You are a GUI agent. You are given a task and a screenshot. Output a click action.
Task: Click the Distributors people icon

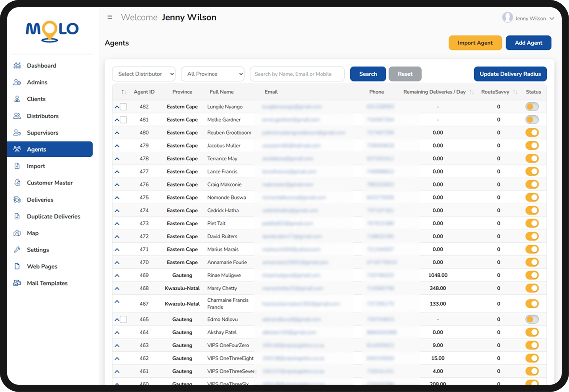[x=17, y=116]
